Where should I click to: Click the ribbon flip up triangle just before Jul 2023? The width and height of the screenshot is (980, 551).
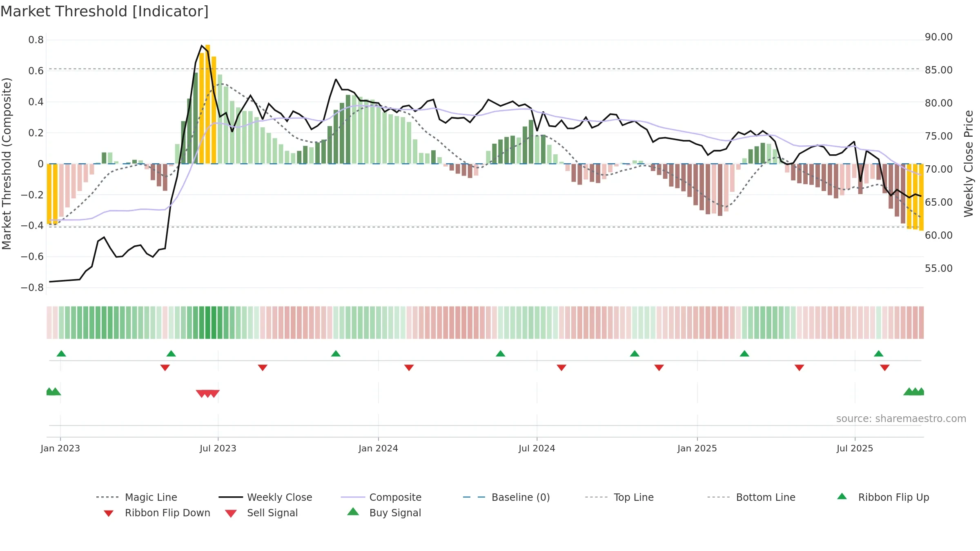tap(171, 353)
